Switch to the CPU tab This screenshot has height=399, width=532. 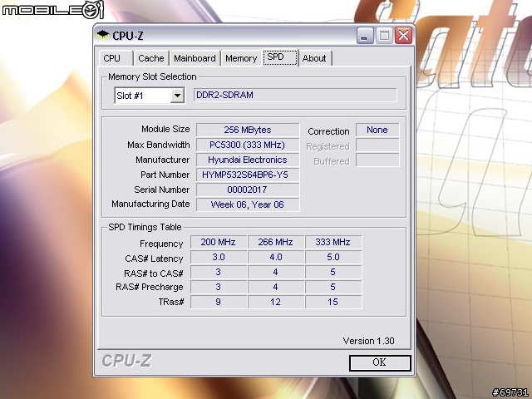(116, 58)
